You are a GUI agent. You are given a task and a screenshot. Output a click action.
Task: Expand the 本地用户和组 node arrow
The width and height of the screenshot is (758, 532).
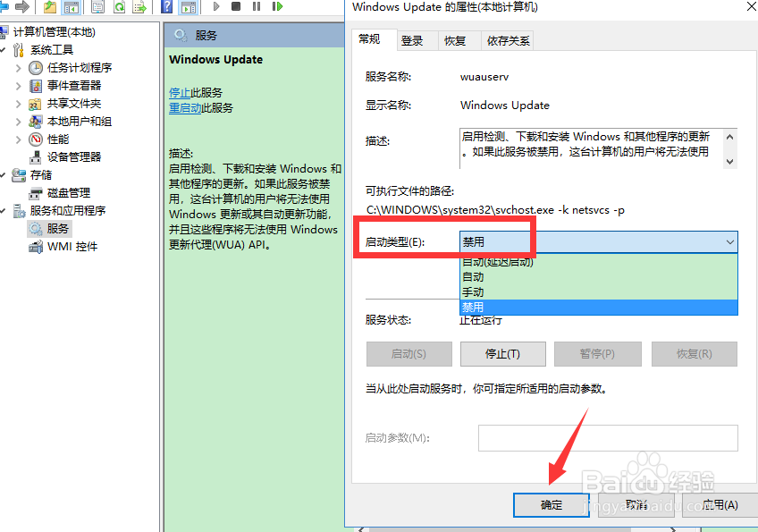coord(19,122)
